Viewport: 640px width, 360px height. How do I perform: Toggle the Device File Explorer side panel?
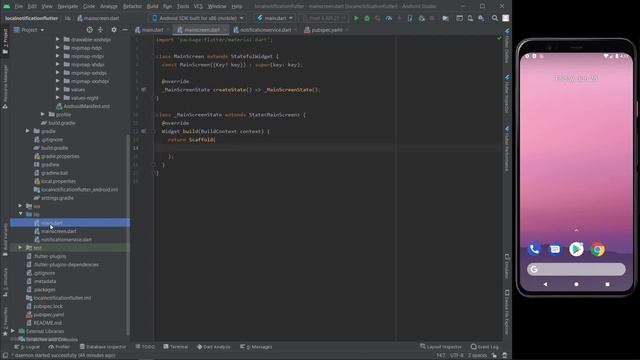(x=507, y=312)
